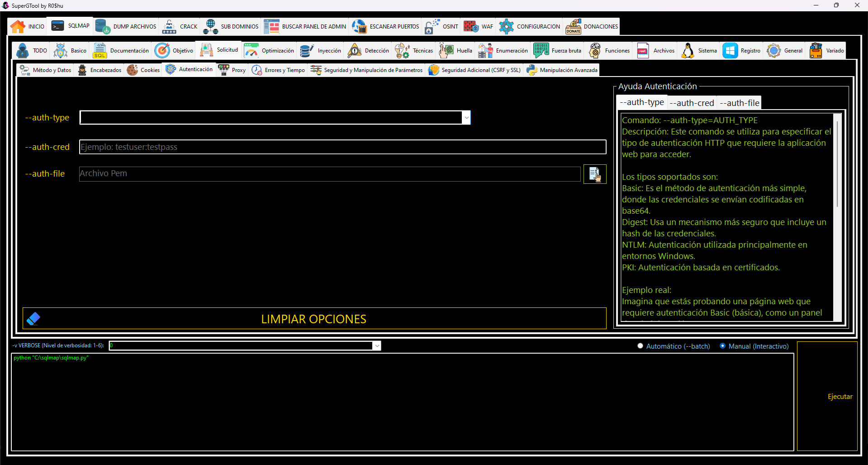Open the WAF firewall icon

(x=471, y=27)
